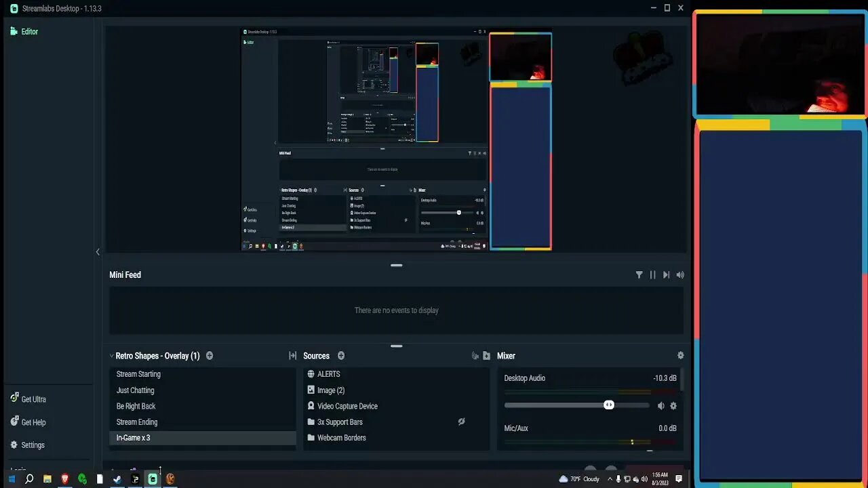Open Windows notification center
868x488 pixels.
pos(679,479)
